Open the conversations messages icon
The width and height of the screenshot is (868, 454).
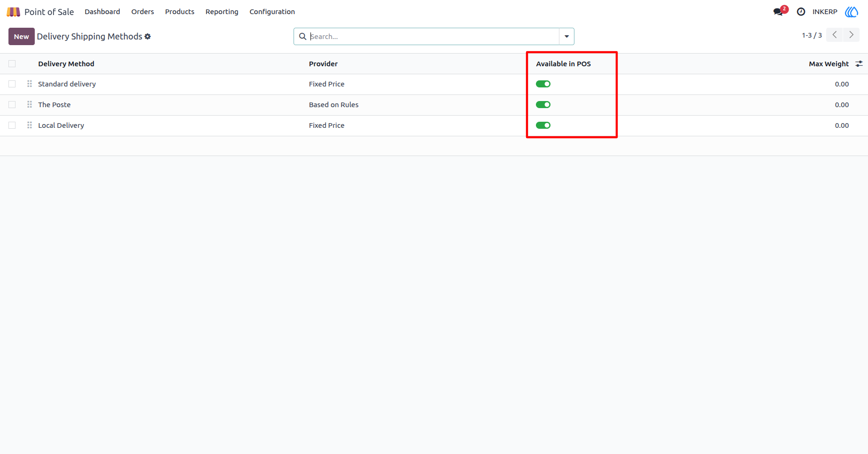778,12
